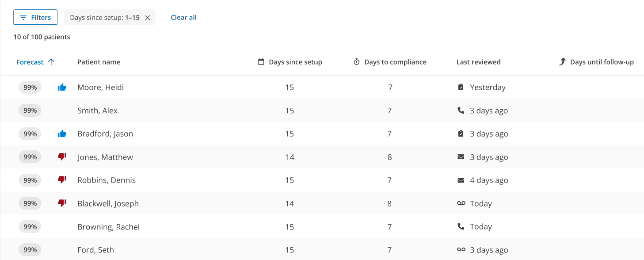Click the Forecast sort arrow icon
Viewport: 644px width, 260px height.
[51, 62]
